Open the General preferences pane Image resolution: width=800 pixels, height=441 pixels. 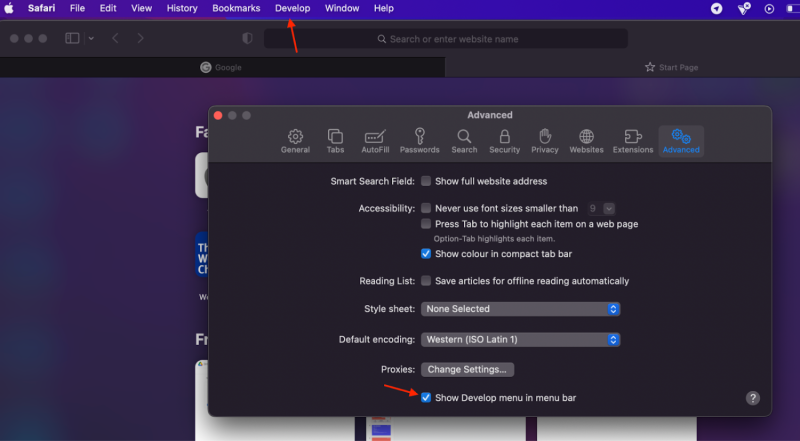[x=295, y=141]
